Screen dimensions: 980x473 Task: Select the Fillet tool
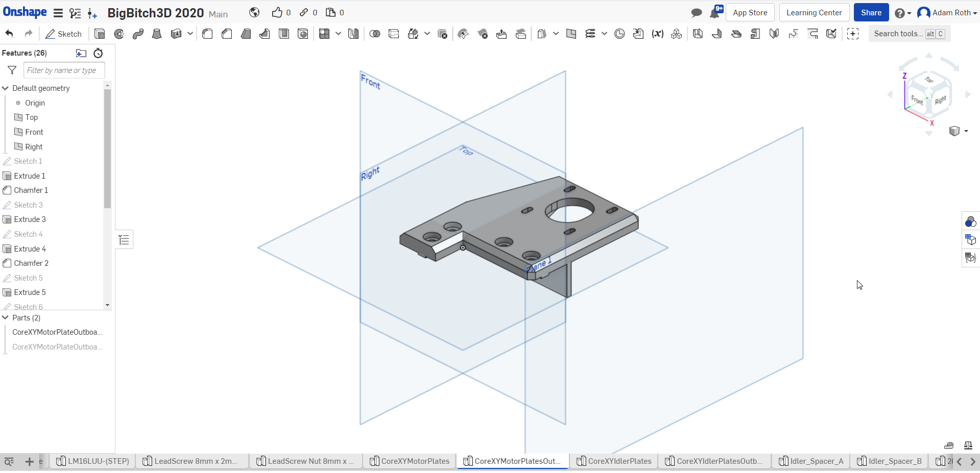(207, 34)
